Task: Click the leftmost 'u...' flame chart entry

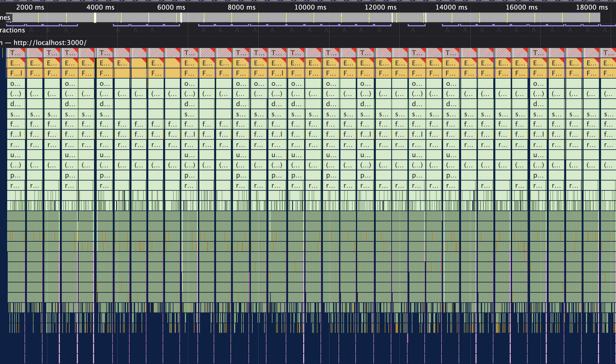Action: click(x=15, y=155)
